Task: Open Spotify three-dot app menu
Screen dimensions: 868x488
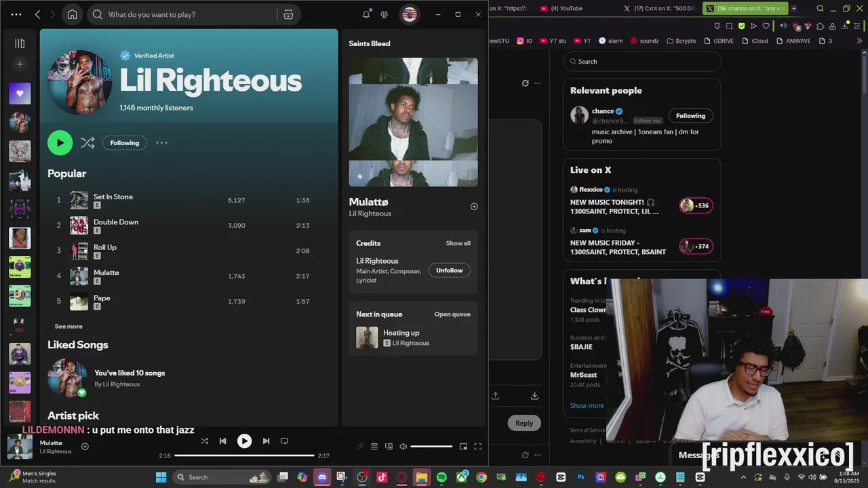Action: click(x=16, y=14)
